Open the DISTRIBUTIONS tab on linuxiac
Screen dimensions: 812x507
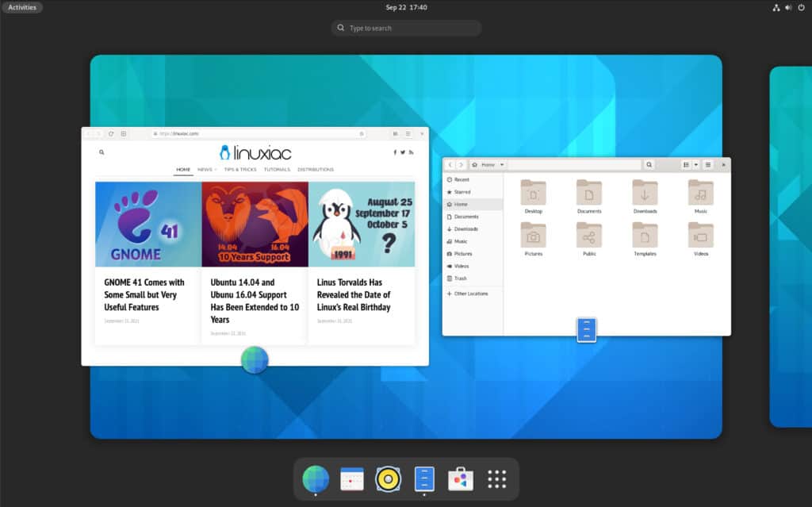pos(316,170)
